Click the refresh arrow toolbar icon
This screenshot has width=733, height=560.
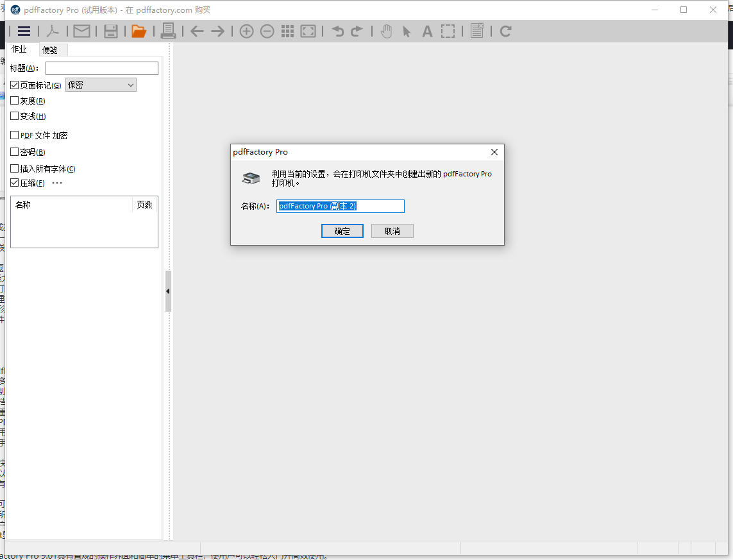pos(505,31)
